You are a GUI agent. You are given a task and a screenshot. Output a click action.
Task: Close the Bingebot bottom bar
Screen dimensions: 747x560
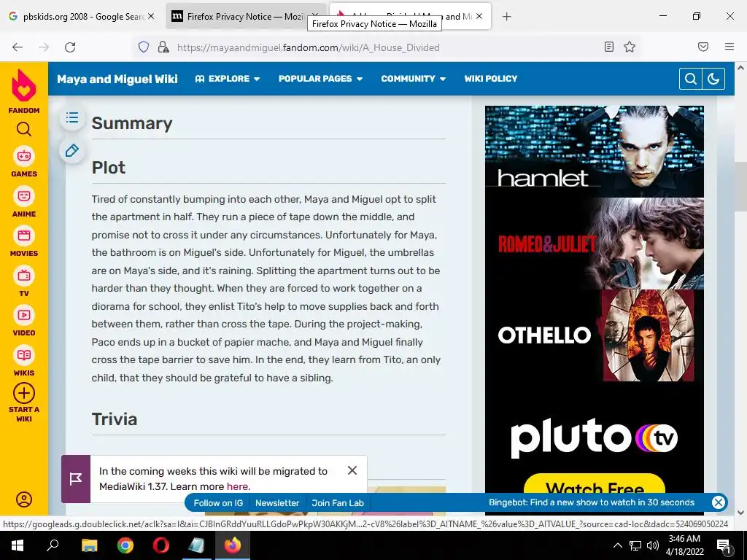719,502
